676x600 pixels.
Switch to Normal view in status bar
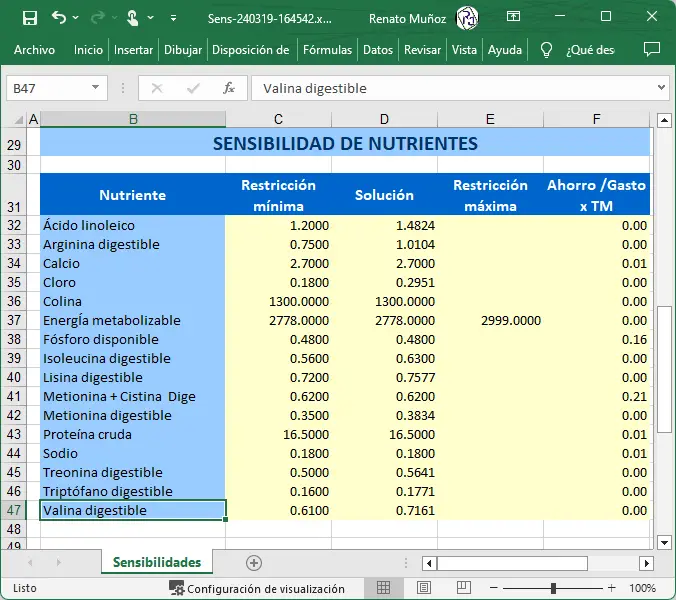(x=383, y=588)
